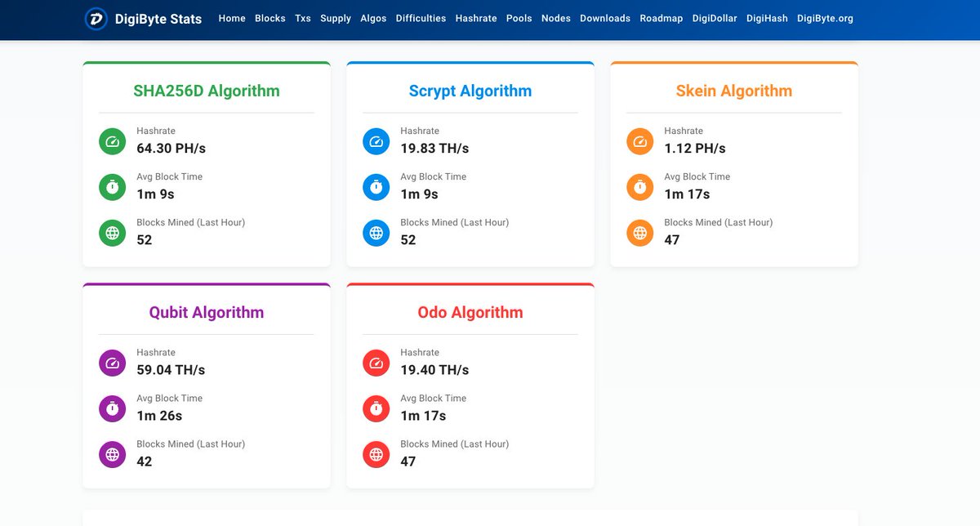The height and width of the screenshot is (526, 980).
Task: Click the Scrypt blocks mined globe icon
Action: 376,233
